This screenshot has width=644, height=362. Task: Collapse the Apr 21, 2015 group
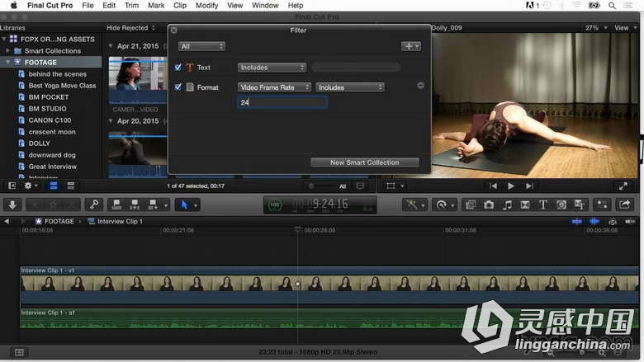point(111,46)
